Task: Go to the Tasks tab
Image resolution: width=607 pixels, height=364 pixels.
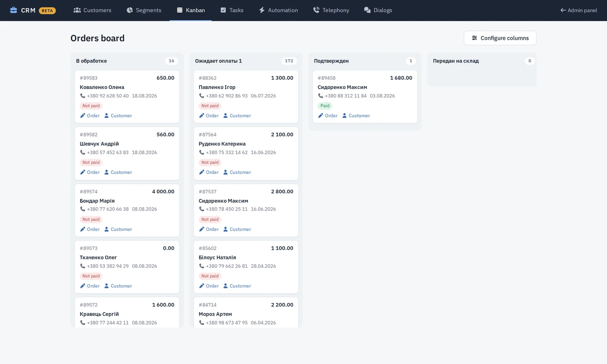Action: pyautogui.click(x=232, y=10)
